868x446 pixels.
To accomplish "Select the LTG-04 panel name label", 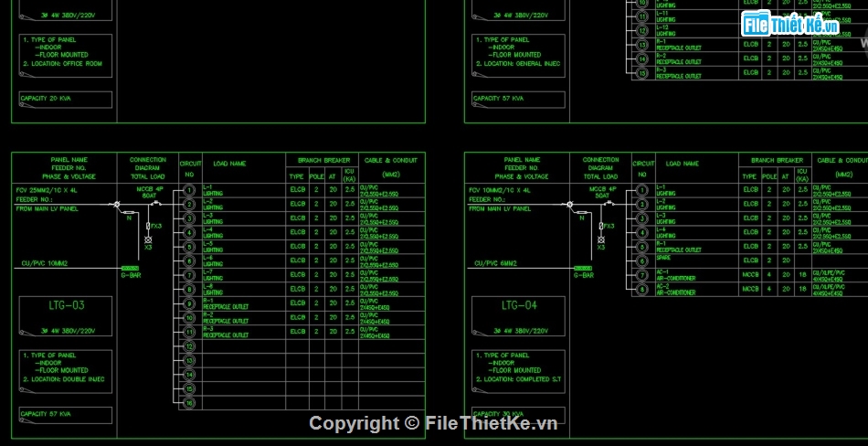I will [x=518, y=305].
